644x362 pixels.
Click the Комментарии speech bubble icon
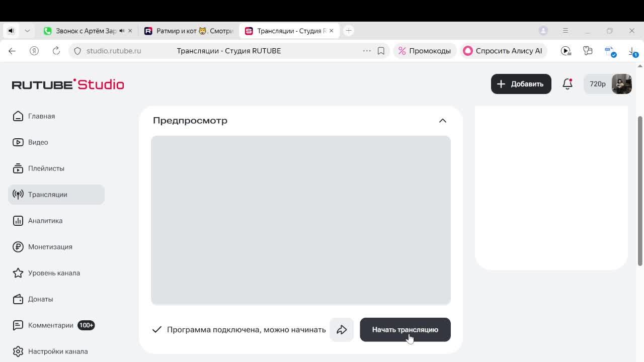[x=18, y=325]
